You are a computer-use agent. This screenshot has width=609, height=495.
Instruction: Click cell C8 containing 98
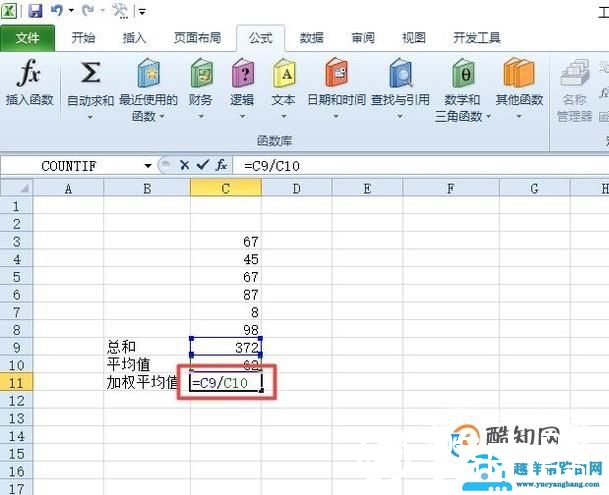[x=226, y=329]
